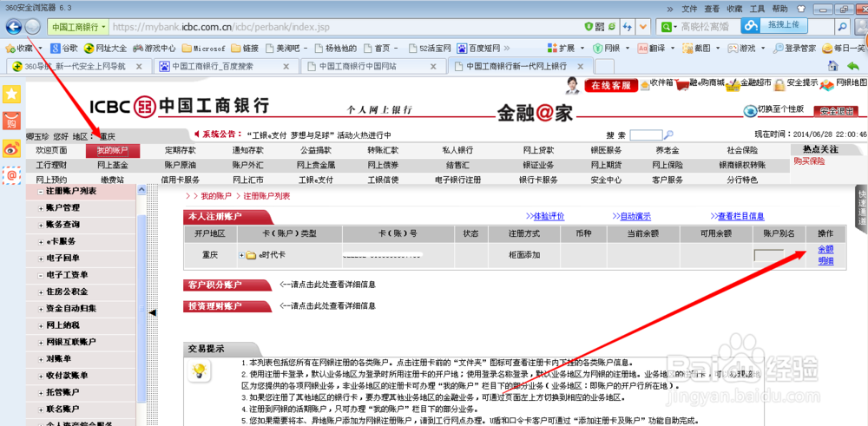Screen dimensions: 868x426
Task: Expand the e时代卡 account folder
Action: [x=241, y=255]
